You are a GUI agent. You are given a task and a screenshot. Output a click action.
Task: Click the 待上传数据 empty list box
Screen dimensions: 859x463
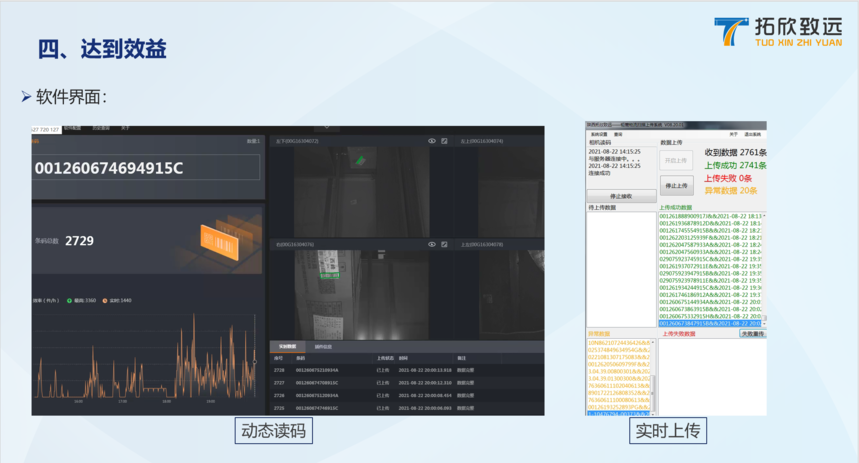(x=621, y=270)
